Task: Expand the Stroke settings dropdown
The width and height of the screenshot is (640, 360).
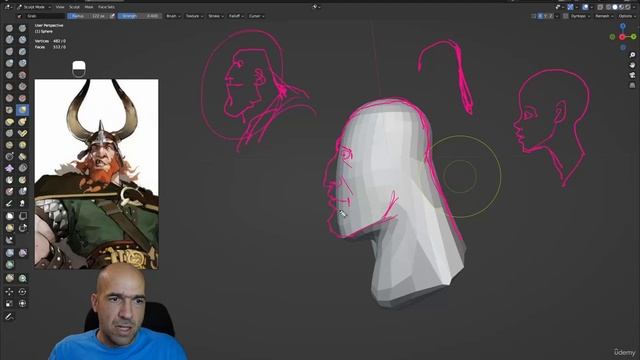Action: click(x=216, y=16)
